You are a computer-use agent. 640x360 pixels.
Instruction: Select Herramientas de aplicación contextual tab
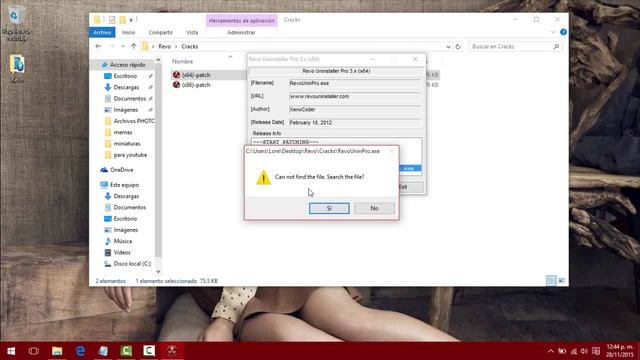(242, 20)
